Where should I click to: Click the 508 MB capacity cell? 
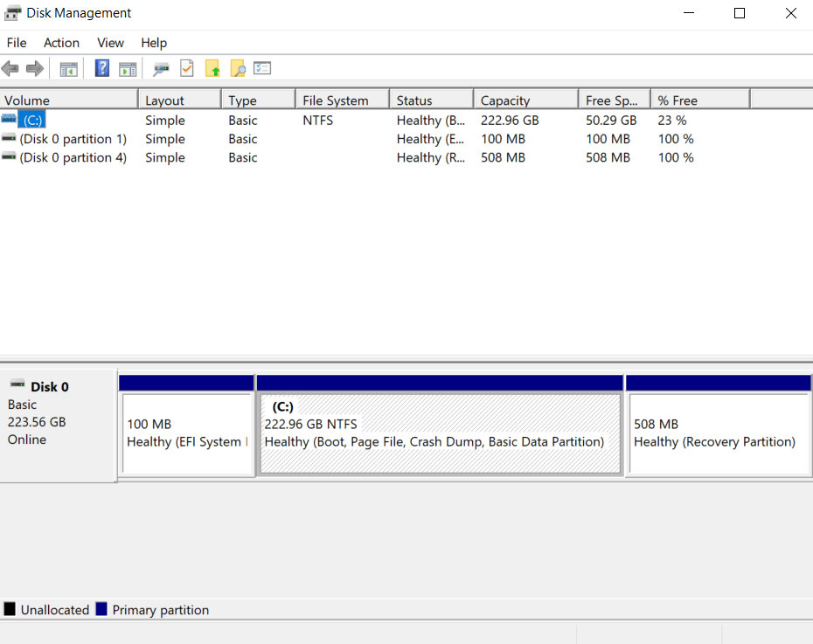pos(503,157)
